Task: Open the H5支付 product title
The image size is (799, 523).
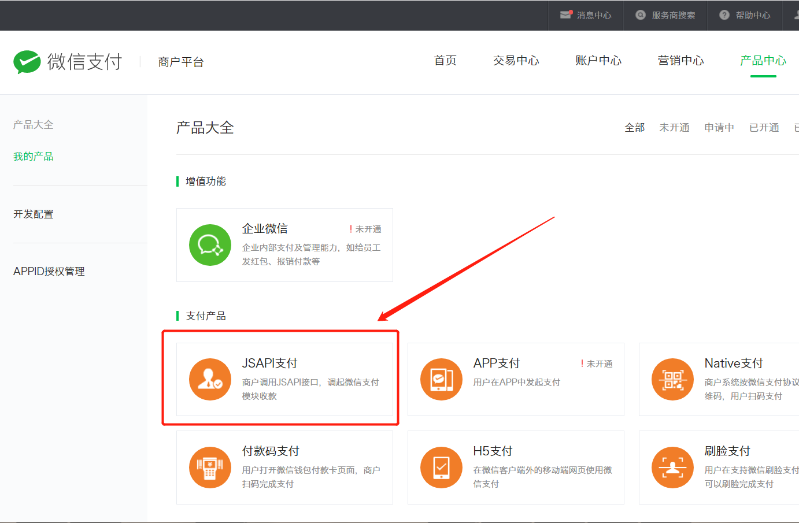Action: pos(492,451)
